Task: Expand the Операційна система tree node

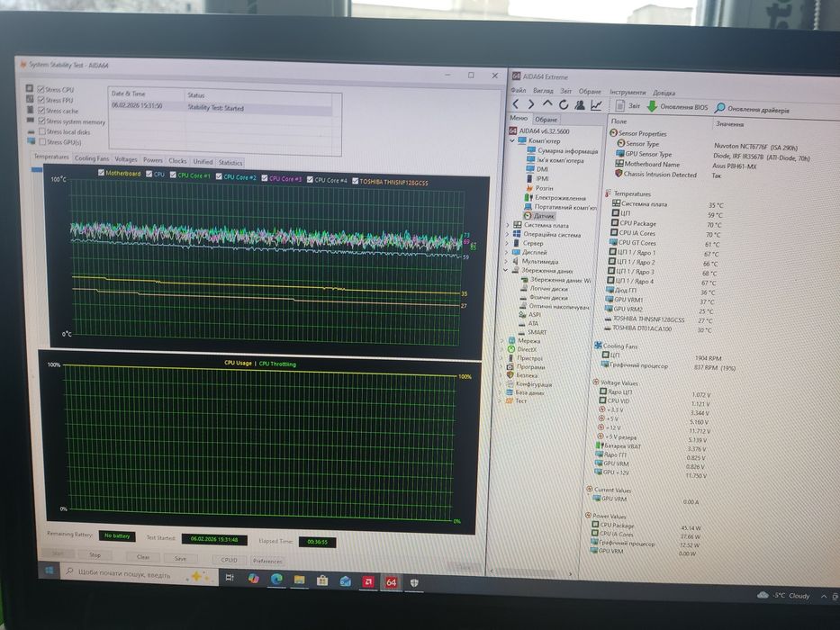Action: click(508, 234)
